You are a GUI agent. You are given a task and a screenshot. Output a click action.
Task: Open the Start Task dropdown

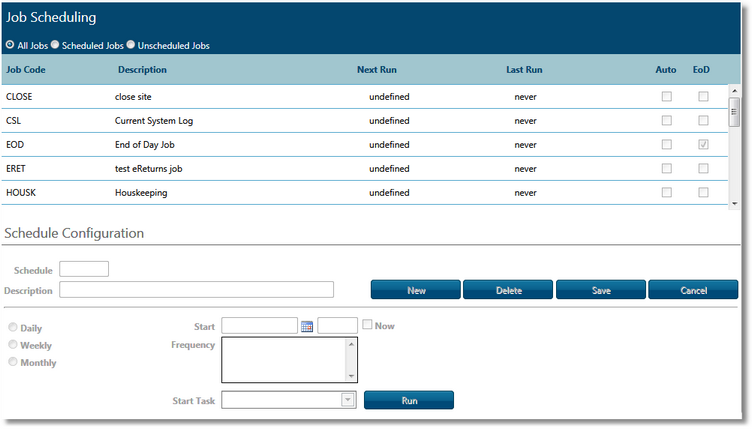pos(348,400)
